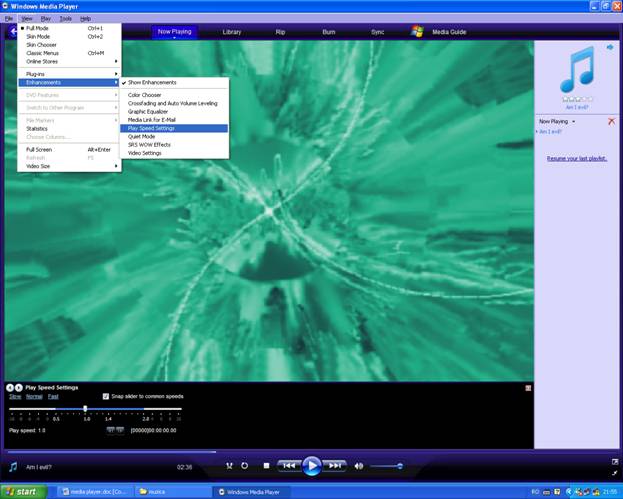Viewport: 623px width, 499px height.
Task: Close the Play Speed Settings enhancement pane
Action: 528,388
